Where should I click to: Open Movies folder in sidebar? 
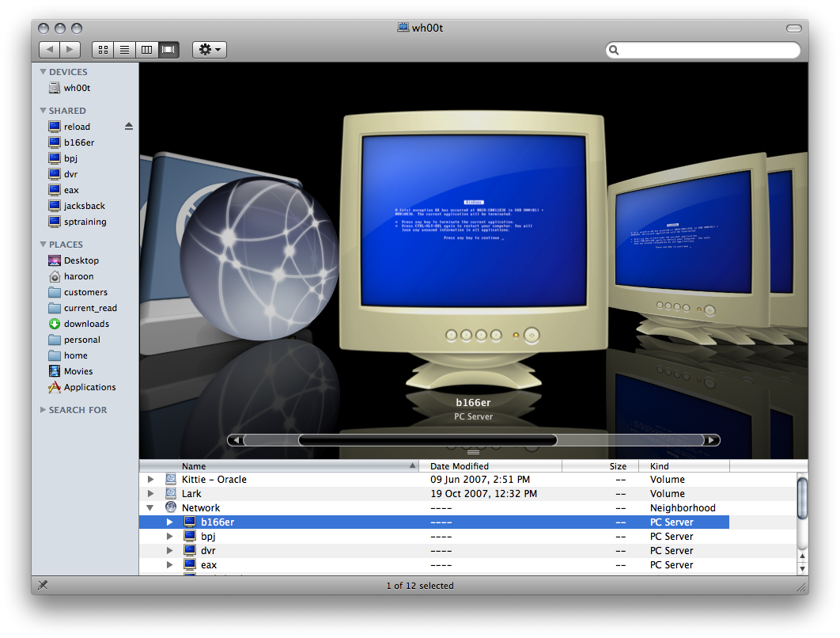[x=78, y=371]
